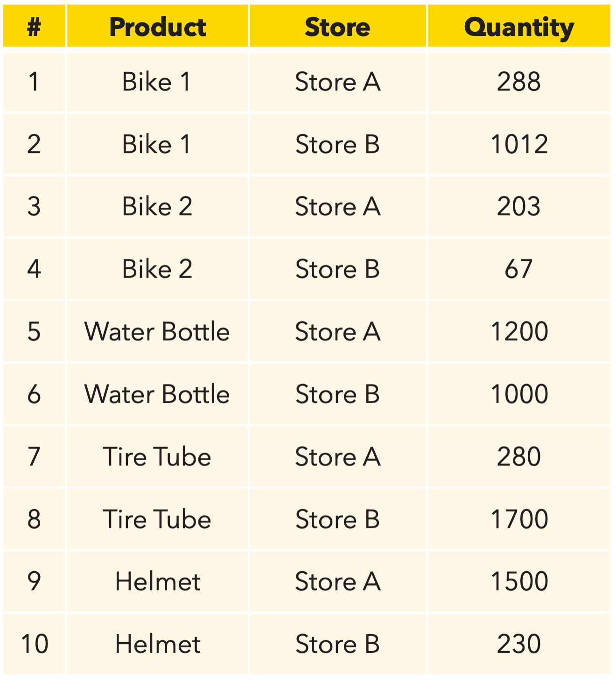The width and height of the screenshot is (616, 680).
Task: Click Water Bottle in row 5
Action: pyautogui.click(x=157, y=332)
